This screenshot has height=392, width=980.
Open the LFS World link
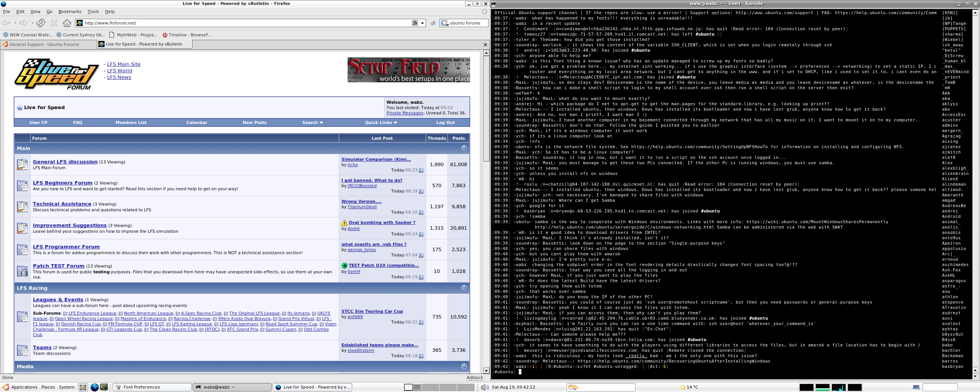119,71
